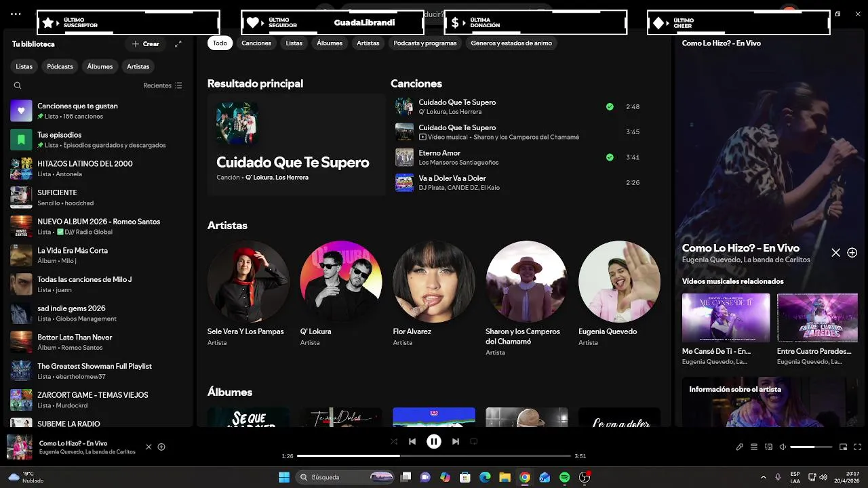Open Me Cansé De Ti related video
The image size is (868, 488).
coord(726,330)
